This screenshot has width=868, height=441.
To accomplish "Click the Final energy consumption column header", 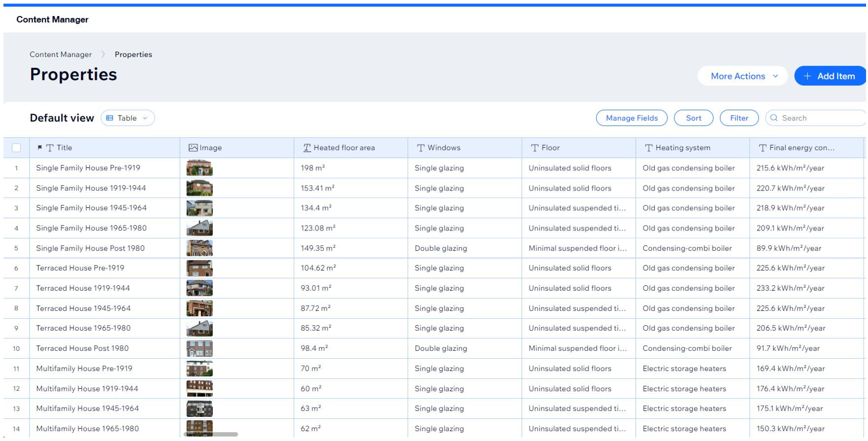I will [x=801, y=148].
